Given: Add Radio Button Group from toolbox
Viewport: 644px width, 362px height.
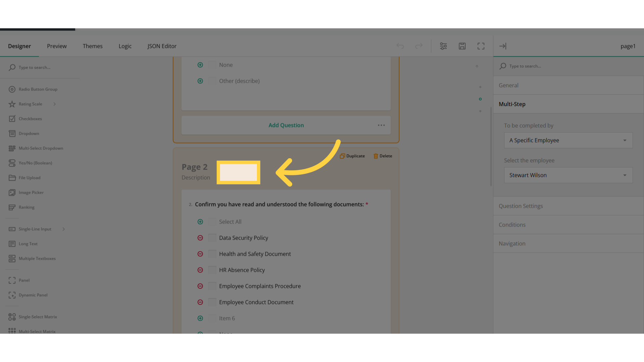Looking at the screenshot, I should 33,89.
